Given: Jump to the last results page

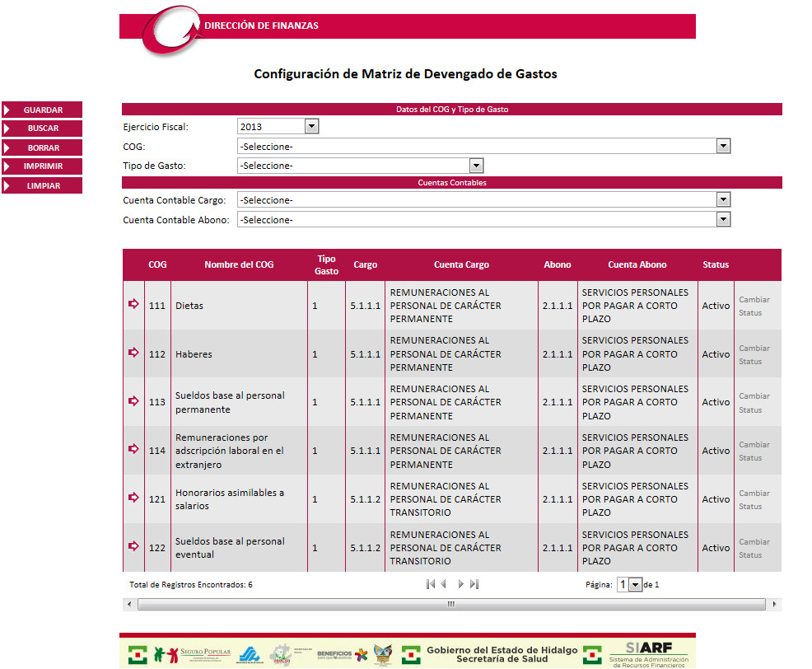Looking at the screenshot, I should tap(474, 584).
